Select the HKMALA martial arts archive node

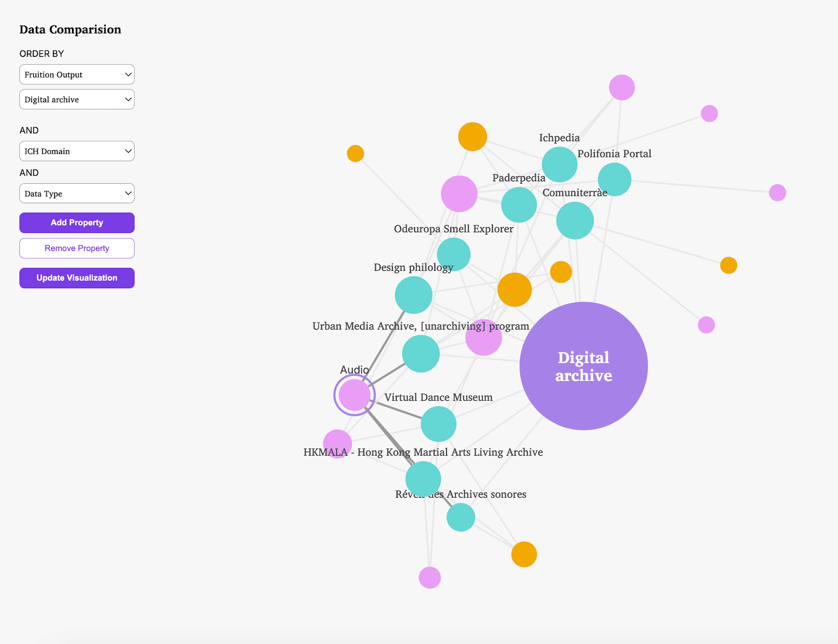click(x=423, y=479)
